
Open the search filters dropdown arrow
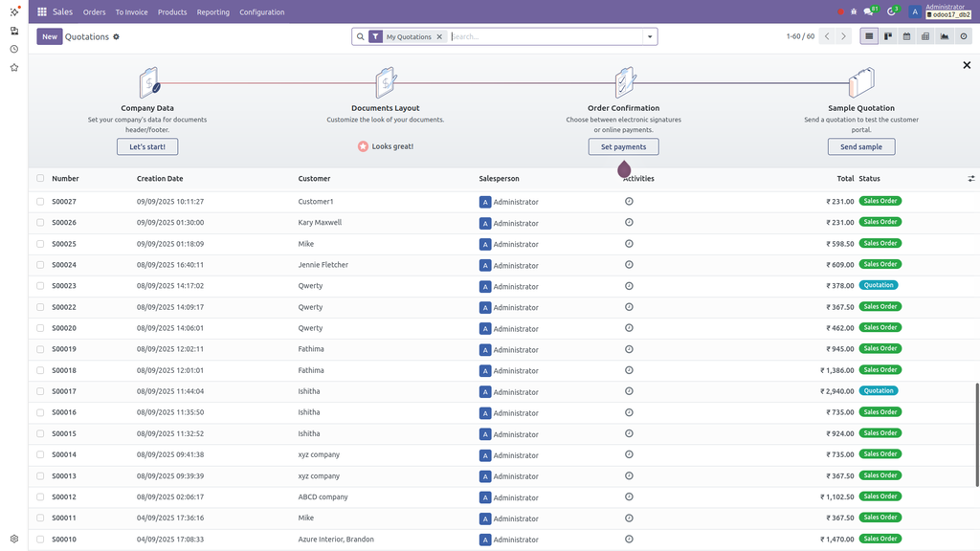[650, 35]
